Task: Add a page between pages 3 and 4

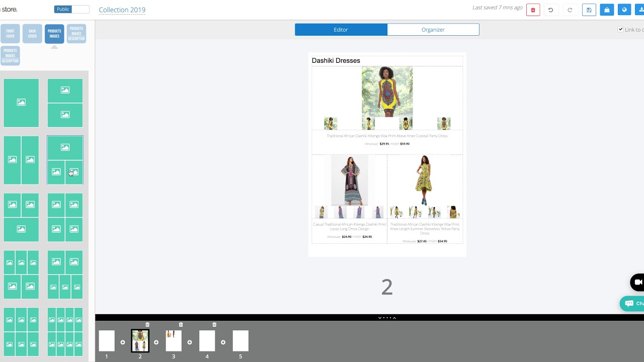Action: coord(190,342)
